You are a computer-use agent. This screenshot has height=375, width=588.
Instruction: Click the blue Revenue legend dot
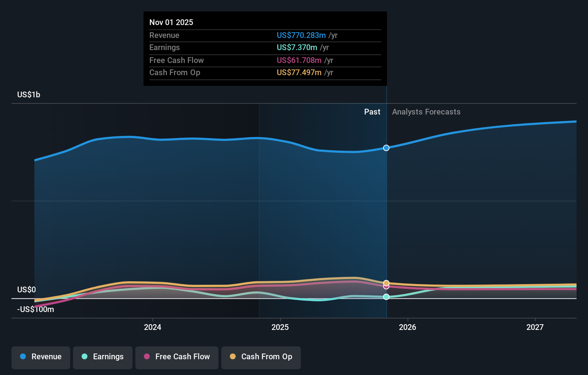pyautogui.click(x=23, y=357)
